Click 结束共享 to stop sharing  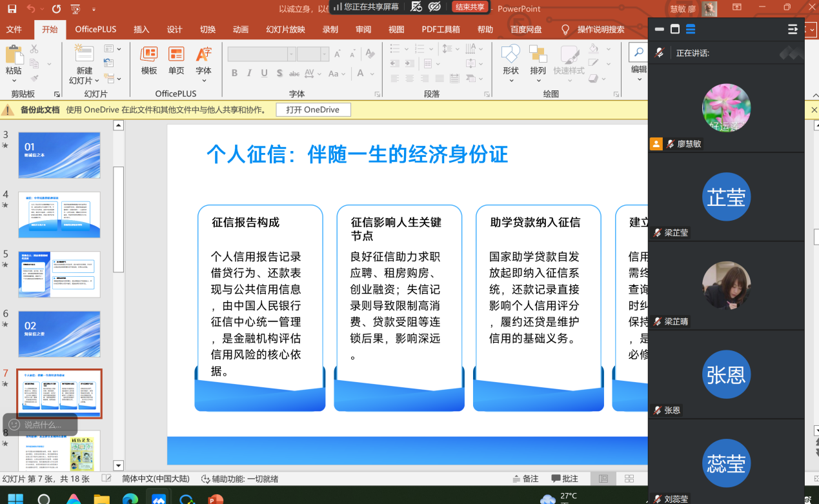(x=470, y=6)
